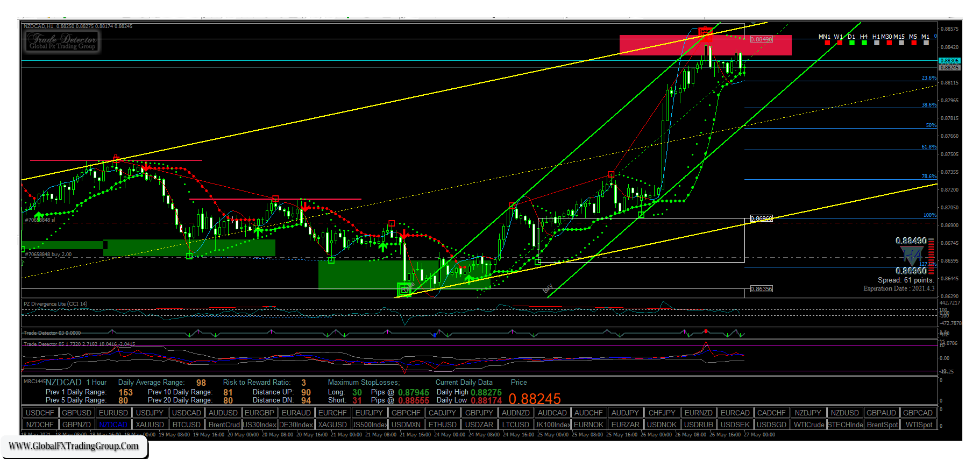Screen dimensions: 980x459
Task: Switch chart to the EURUSD symbol
Action: pyautogui.click(x=113, y=413)
